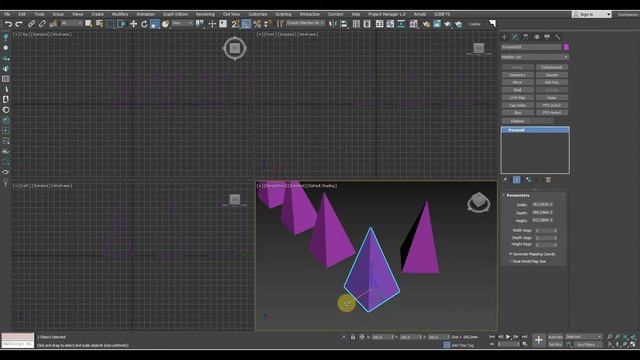
Task: Open the Create Selection Set dropdown
Action: point(305,23)
